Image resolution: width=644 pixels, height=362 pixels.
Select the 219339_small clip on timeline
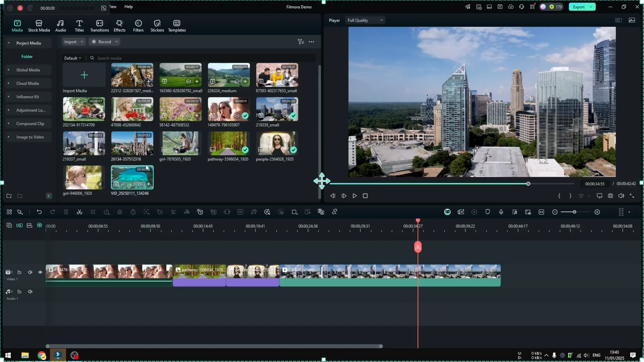pos(390,275)
